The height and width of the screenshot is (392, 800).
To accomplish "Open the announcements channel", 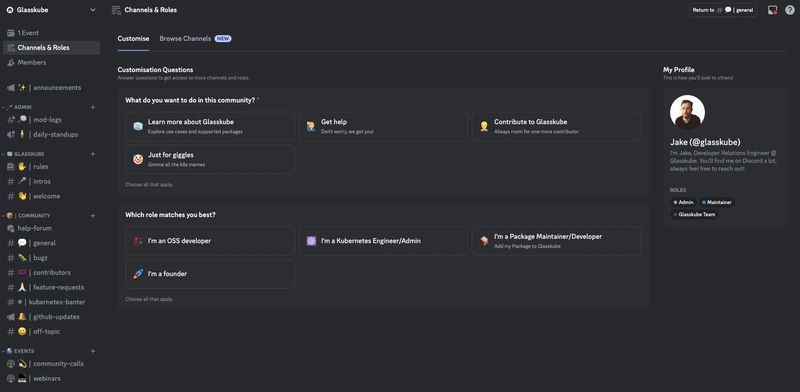I will click(51, 88).
